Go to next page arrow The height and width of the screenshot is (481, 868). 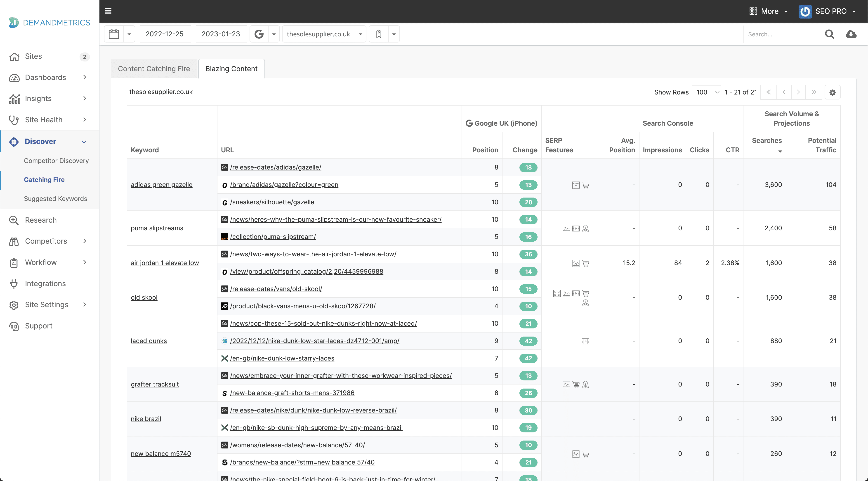[798, 92]
